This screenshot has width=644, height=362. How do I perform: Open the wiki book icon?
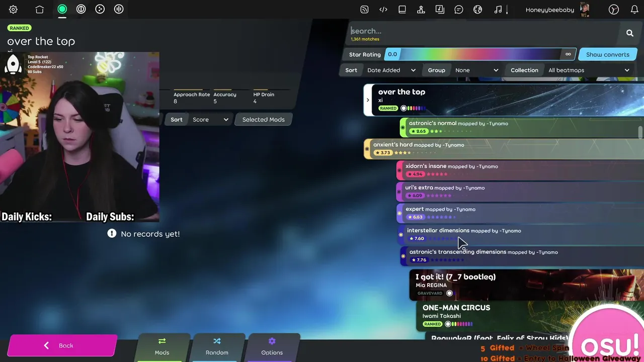(402, 10)
